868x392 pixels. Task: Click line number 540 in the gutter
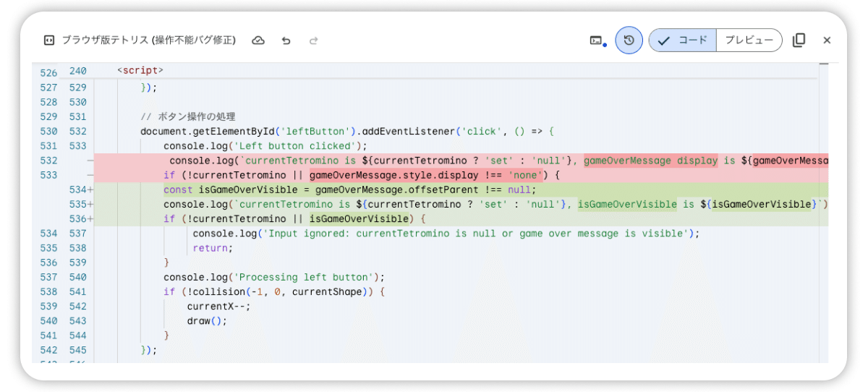coord(77,277)
